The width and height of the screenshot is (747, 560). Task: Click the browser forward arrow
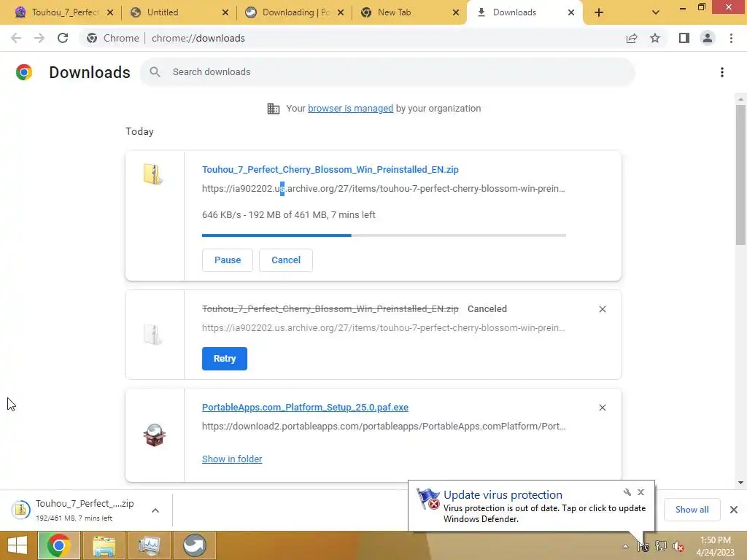pyautogui.click(x=39, y=38)
